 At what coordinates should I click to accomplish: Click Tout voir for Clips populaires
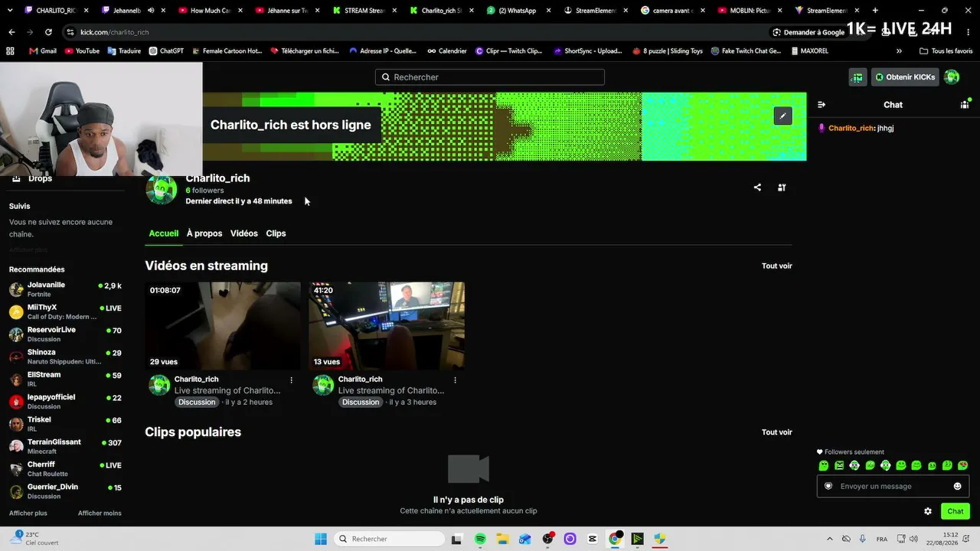[x=777, y=432]
